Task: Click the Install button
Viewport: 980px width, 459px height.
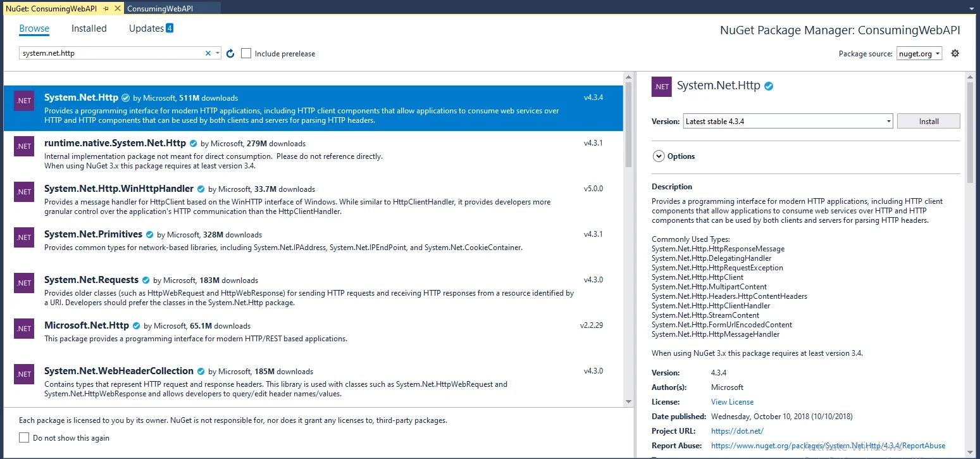Action: [929, 121]
